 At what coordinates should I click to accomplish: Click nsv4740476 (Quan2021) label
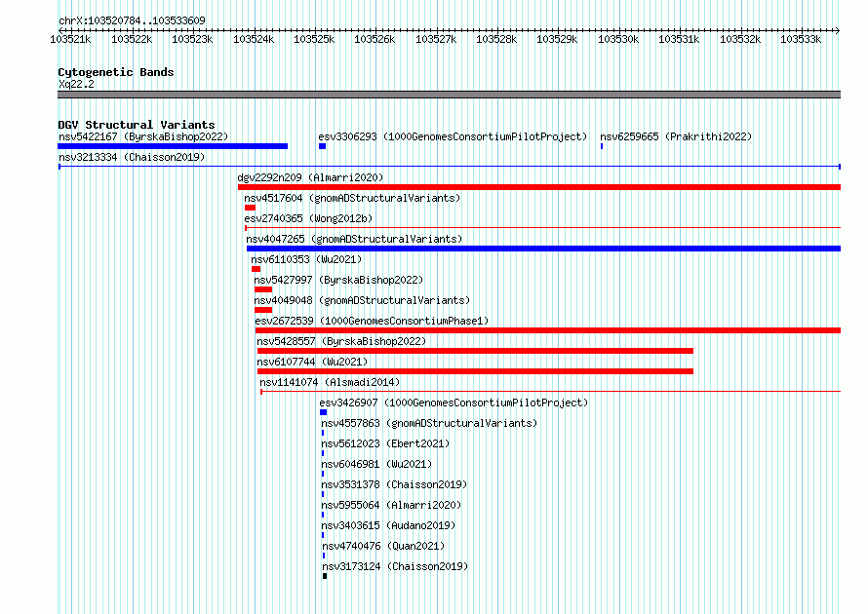coord(383,546)
